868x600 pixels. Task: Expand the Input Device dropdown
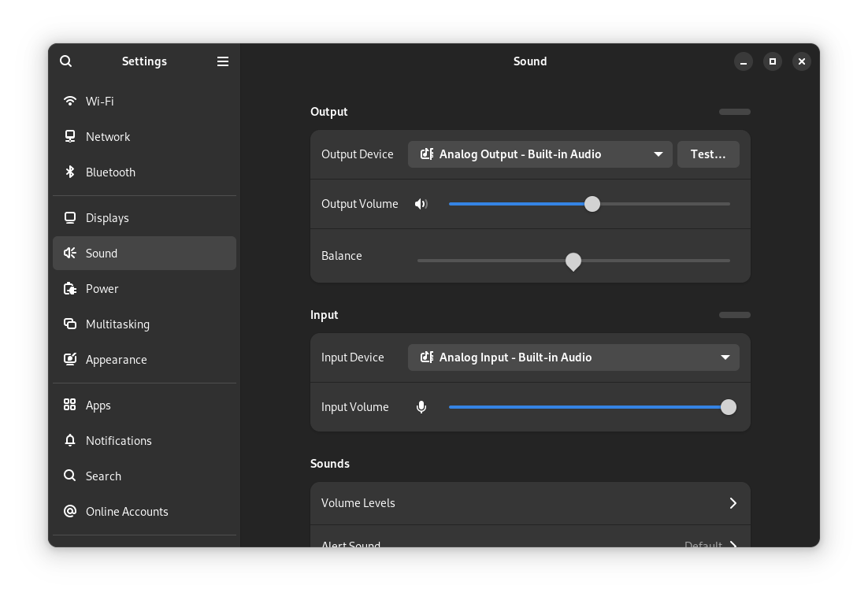[x=573, y=357]
